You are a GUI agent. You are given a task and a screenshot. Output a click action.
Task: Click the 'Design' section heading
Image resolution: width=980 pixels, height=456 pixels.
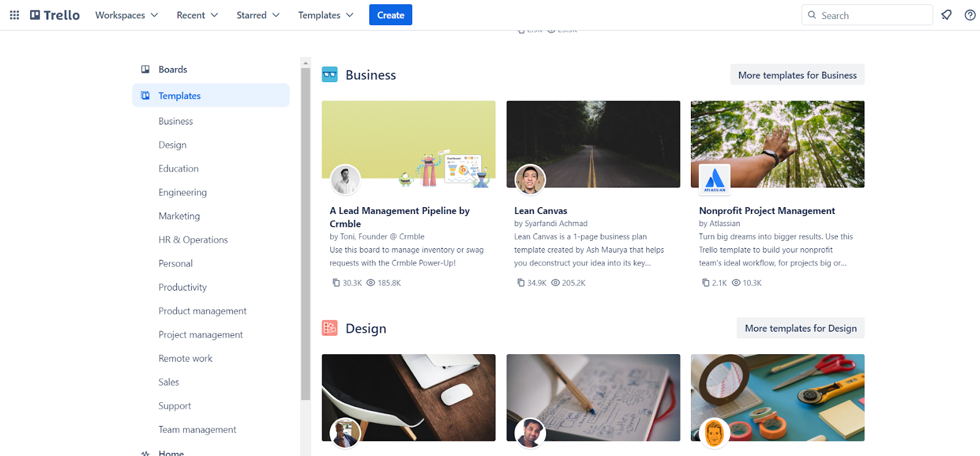pos(366,329)
